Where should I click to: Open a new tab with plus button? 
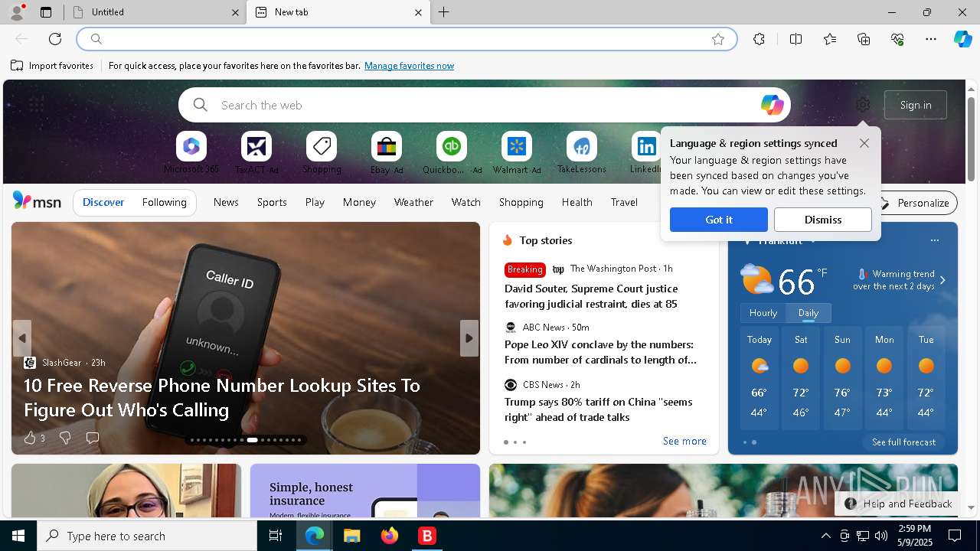coord(444,12)
